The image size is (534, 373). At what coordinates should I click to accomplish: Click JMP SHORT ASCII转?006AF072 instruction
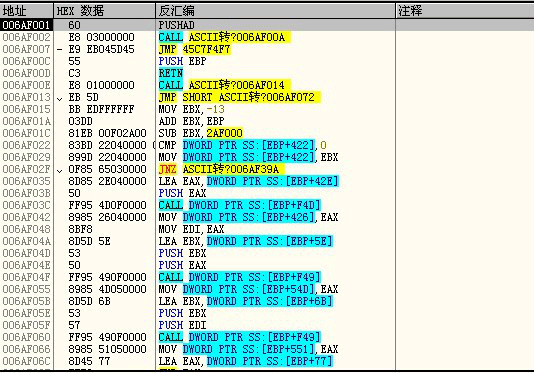[239, 97]
